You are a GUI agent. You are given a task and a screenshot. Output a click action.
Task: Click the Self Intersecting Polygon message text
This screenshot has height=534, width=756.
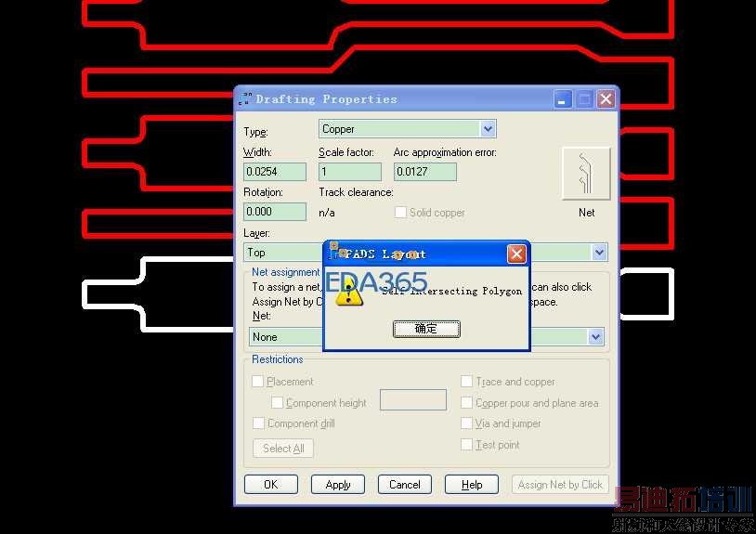coord(451,291)
